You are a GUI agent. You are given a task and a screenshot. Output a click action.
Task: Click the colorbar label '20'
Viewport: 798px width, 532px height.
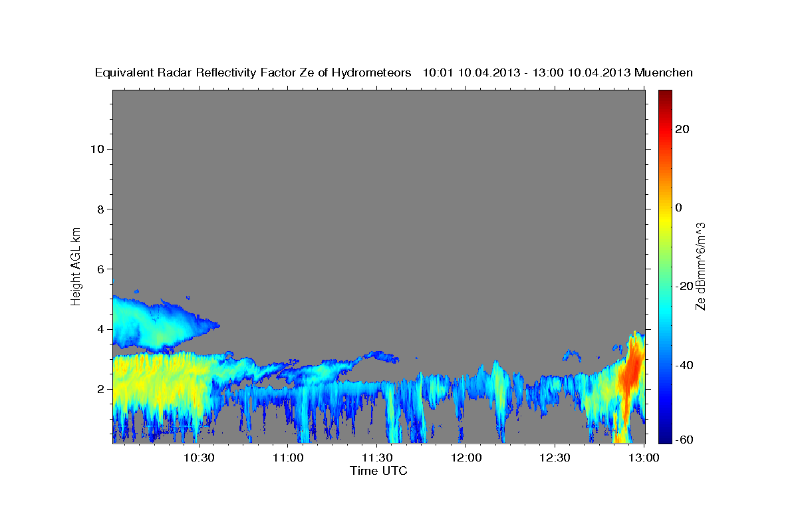682,129
